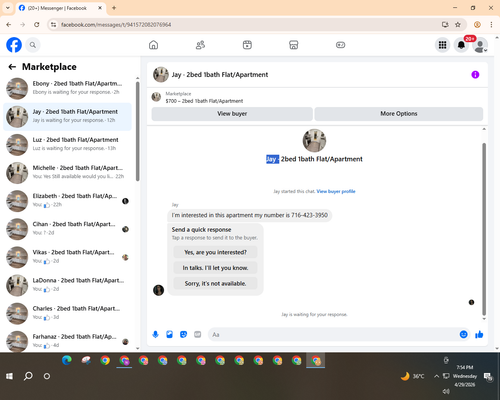
Task: Click the back arrow next to Marketplace
Action: 12,67
